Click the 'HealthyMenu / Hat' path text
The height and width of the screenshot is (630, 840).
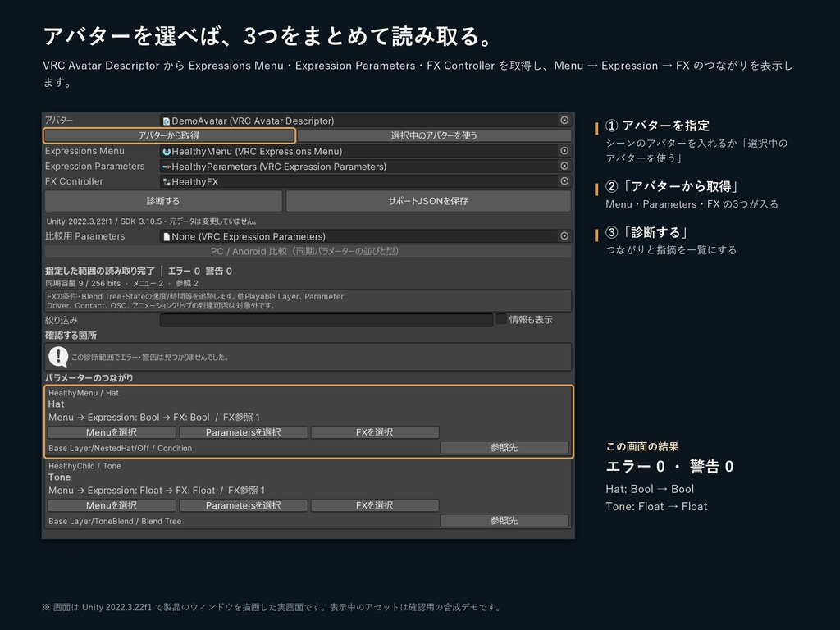84,393
